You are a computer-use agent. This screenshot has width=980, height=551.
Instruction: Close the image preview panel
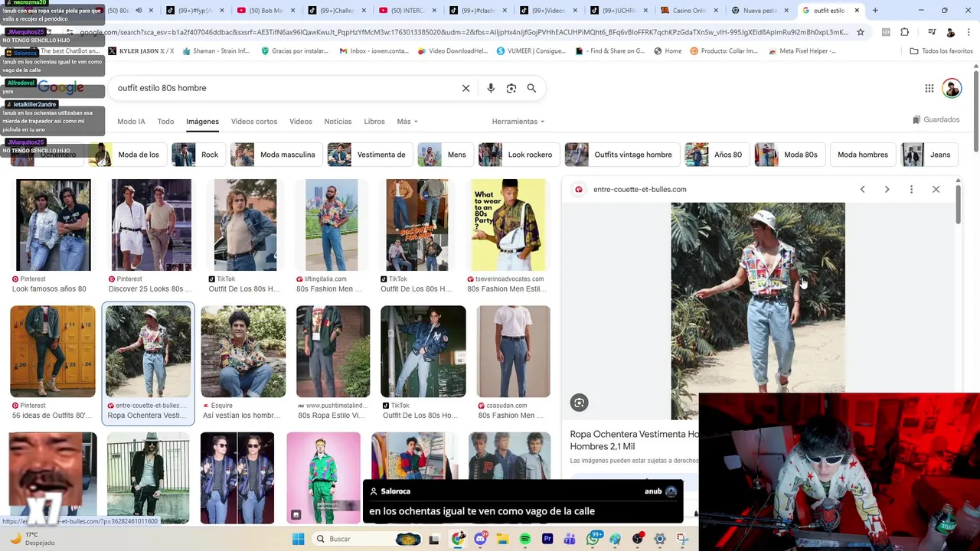(x=936, y=189)
